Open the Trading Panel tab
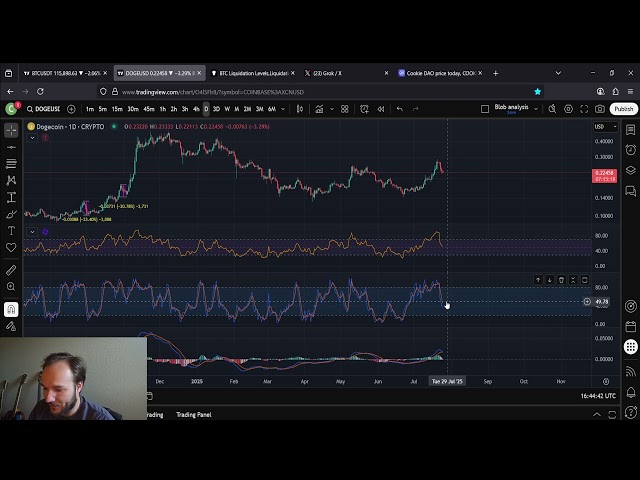The height and width of the screenshot is (480, 640). [193, 414]
